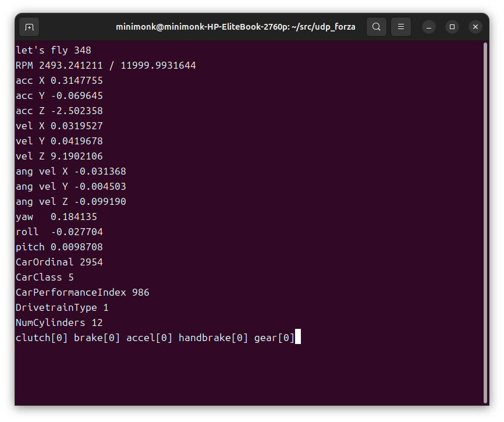The height and width of the screenshot is (422, 504).
Task: Click the brake[0] value
Action: (x=97, y=338)
